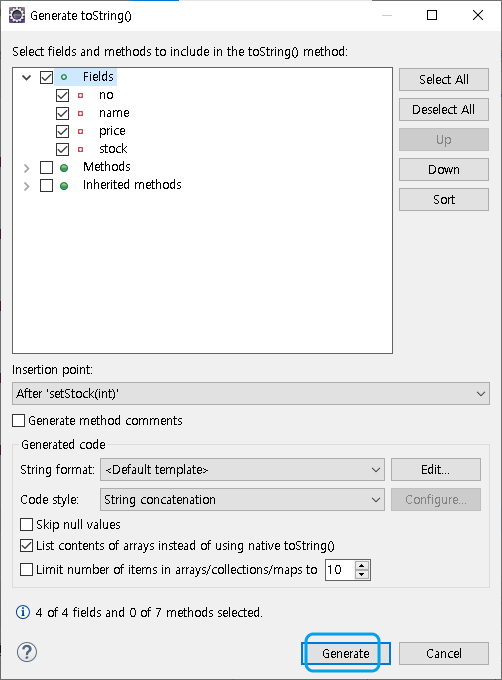This screenshot has height=680, width=502.
Task: Open the Code style dropdown
Action: (242, 500)
